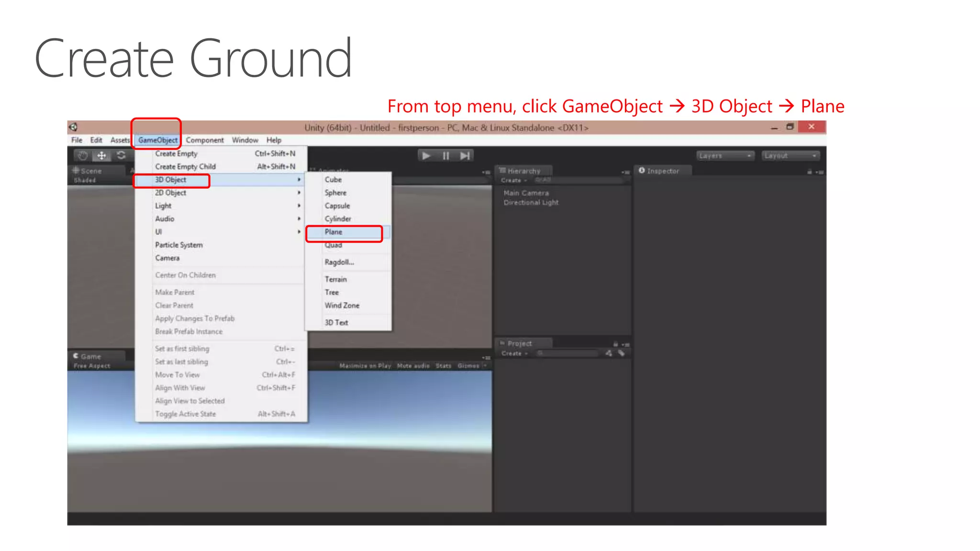Image resolution: width=980 pixels, height=551 pixels.
Task: Select Cylinder from 3D Object submenu
Action: click(x=348, y=219)
